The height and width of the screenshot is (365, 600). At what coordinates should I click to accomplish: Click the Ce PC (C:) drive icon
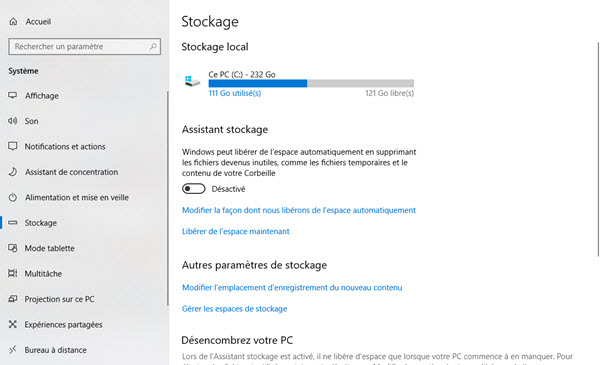point(192,81)
